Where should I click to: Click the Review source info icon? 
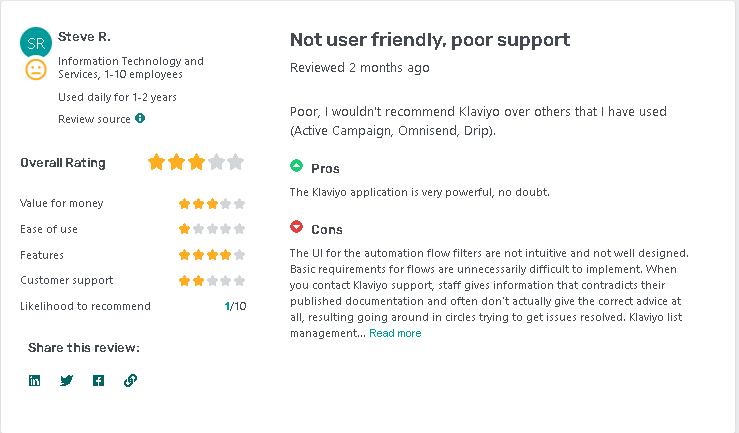coord(140,118)
